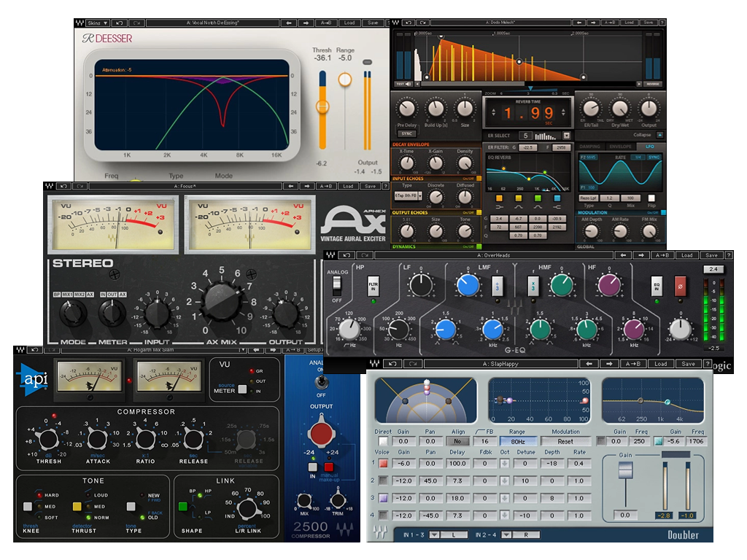Image resolution: width=747 pixels, height=560 pixels.
Task: Select next preset arrow in the reverb toolbar
Action: click(592, 23)
